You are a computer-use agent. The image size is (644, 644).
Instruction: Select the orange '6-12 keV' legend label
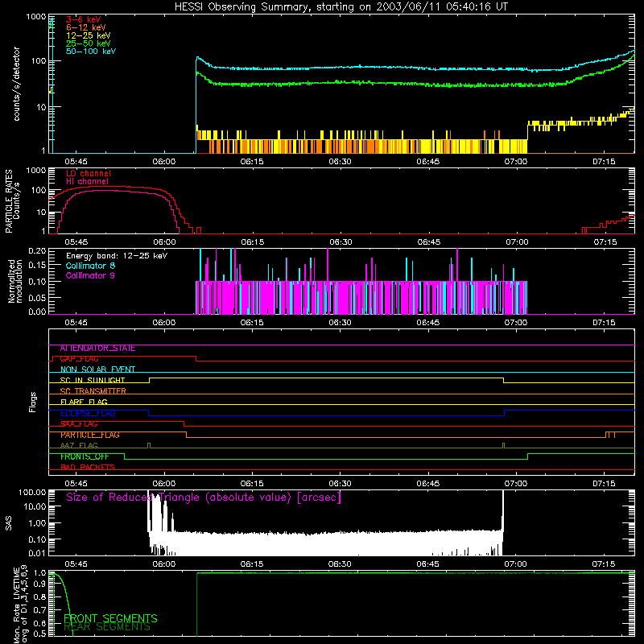tap(86, 27)
